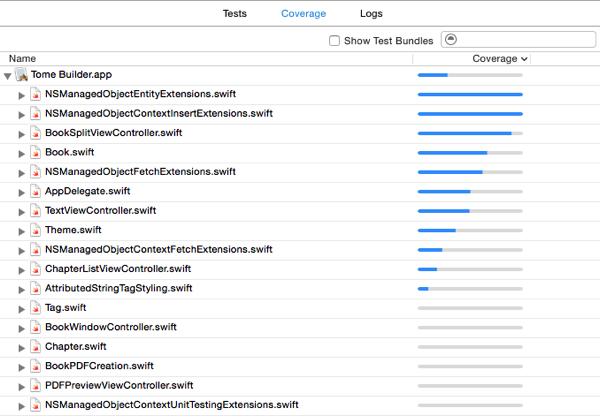Select the AppDelegate.swift file name
The width and height of the screenshot is (600, 416).
click(x=88, y=191)
